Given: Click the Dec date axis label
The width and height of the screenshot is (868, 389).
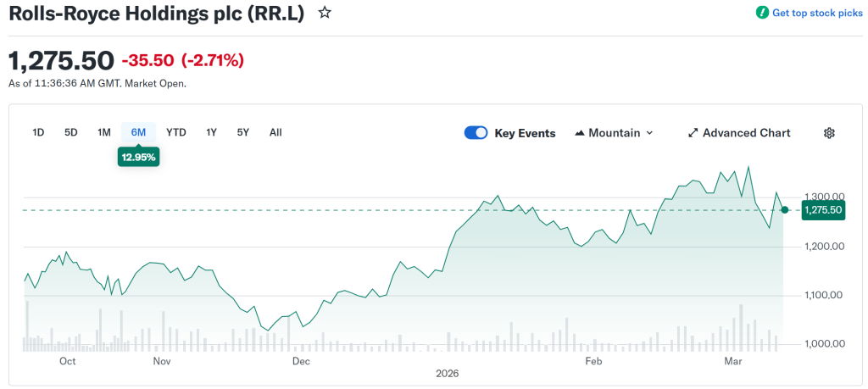Looking at the screenshot, I should click(x=301, y=361).
